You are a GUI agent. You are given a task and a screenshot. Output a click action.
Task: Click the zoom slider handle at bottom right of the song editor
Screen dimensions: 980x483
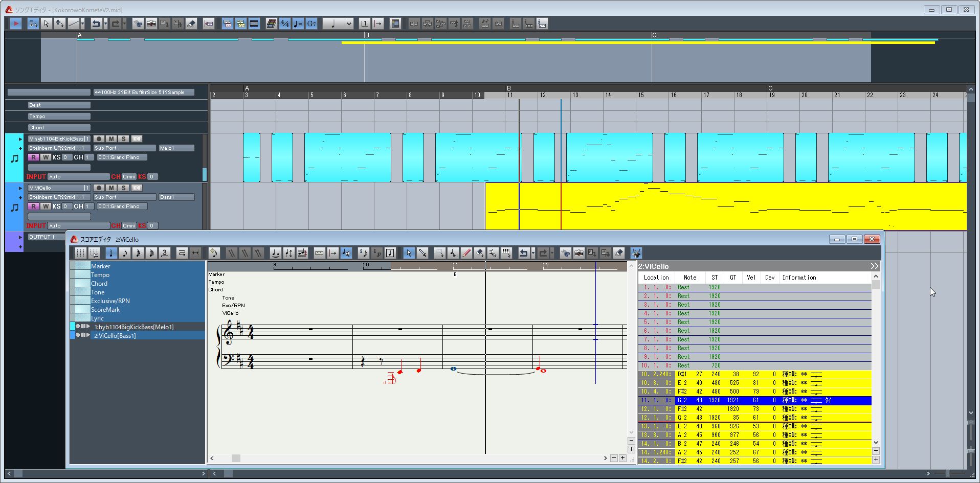tap(947, 474)
